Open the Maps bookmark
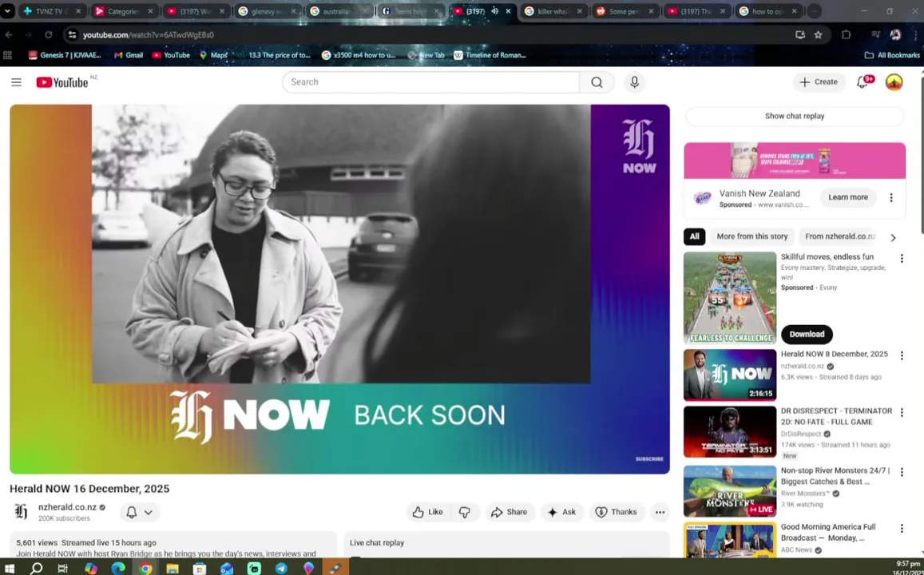 [213, 55]
